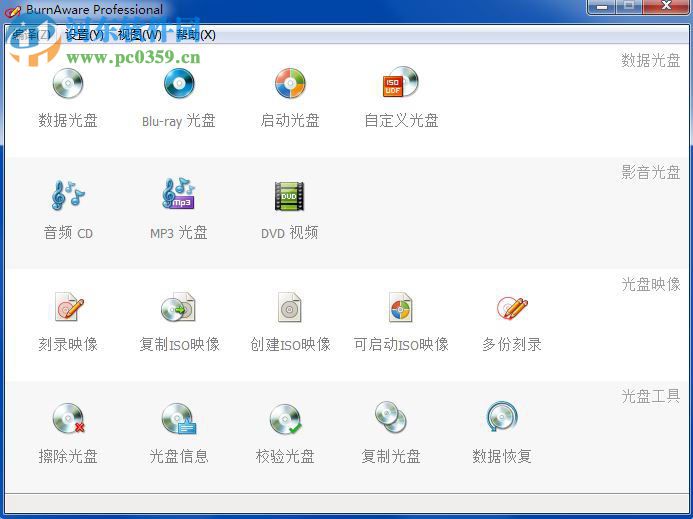
Task: Launch the DVD 视频 filmstrip icon
Action: (289, 196)
